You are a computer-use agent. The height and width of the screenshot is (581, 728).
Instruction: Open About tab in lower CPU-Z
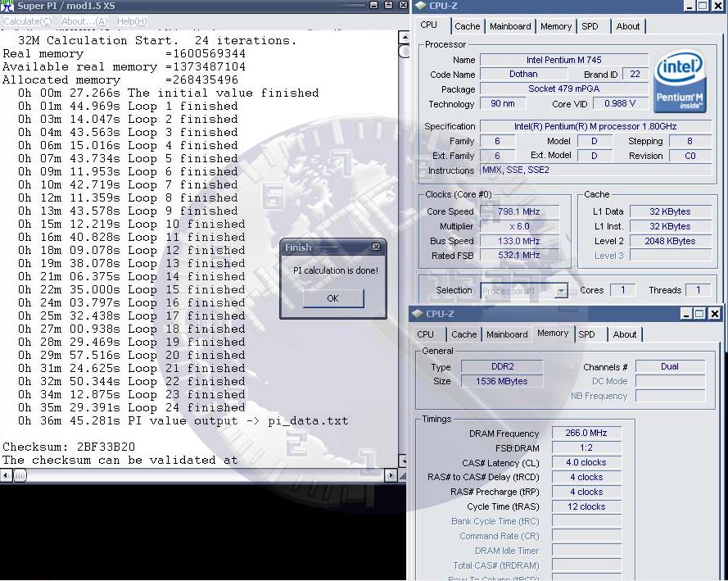[625, 334]
